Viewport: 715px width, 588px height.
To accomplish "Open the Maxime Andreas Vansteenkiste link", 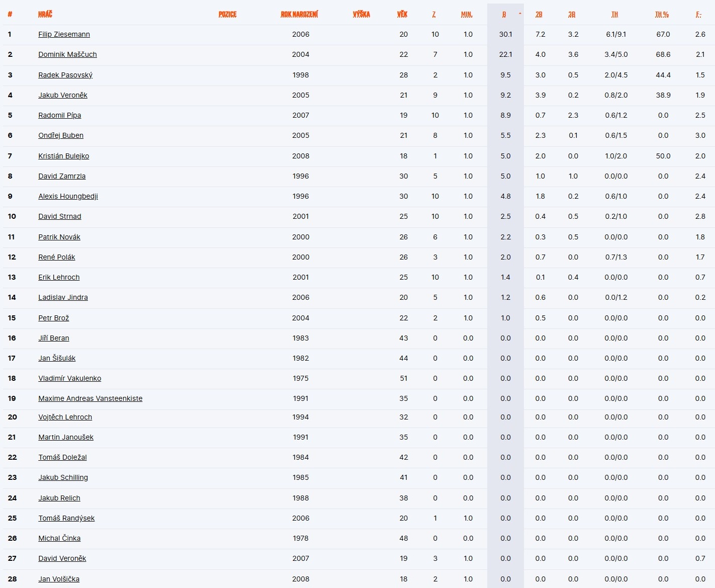I will click(x=90, y=398).
